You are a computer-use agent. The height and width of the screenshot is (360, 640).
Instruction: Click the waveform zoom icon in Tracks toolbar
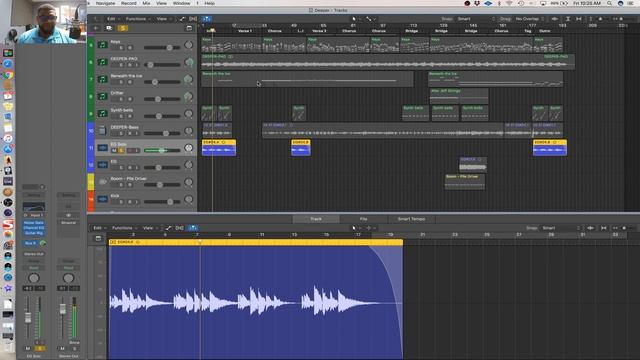tap(555, 19)
